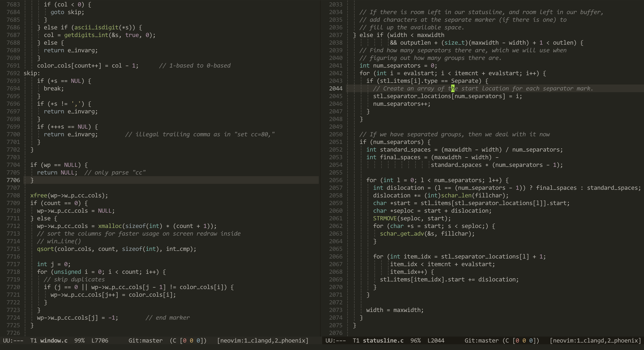Click L7706 line indicator in mode line
This screenshot has width=644, height=350.
[x=100, y=340]
